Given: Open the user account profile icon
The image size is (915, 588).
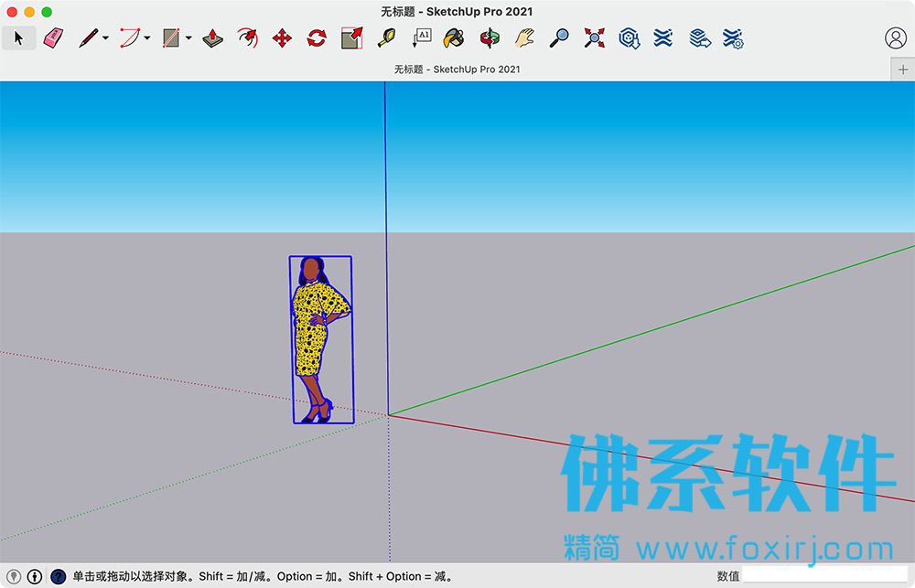Looking at the screenshot, I should pos(896,37).
